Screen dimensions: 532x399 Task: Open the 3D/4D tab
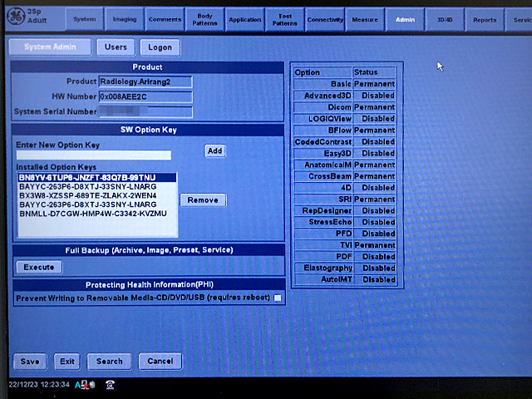pos(445,19)
